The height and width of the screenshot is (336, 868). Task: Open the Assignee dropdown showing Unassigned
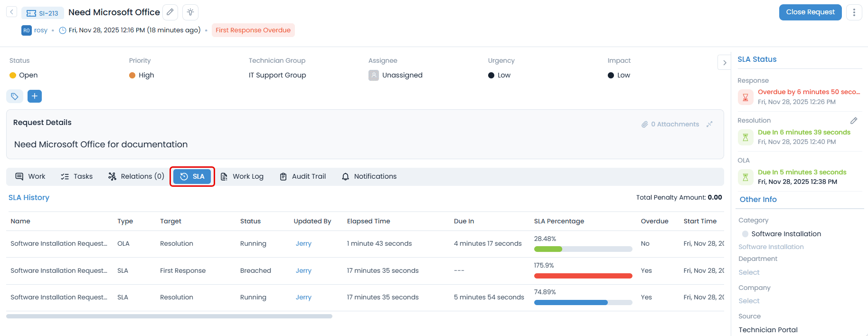pos(402,75)
